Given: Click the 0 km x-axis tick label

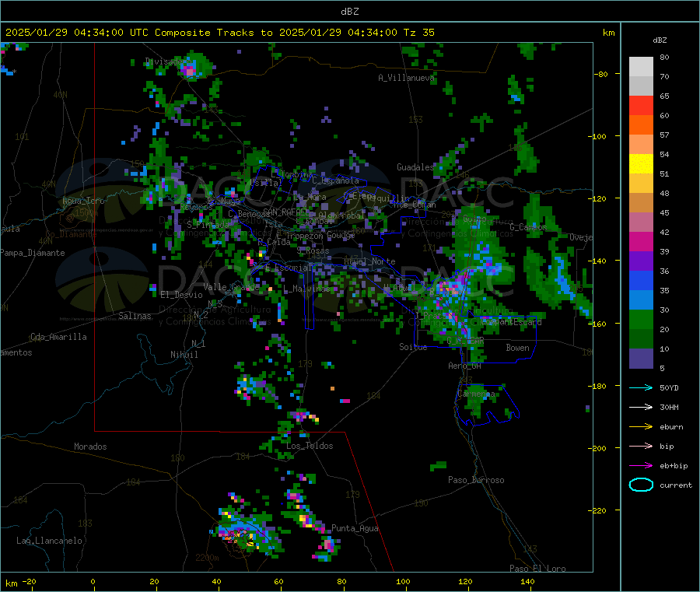Looking at the screenshot, I should [x=93, y=581].
